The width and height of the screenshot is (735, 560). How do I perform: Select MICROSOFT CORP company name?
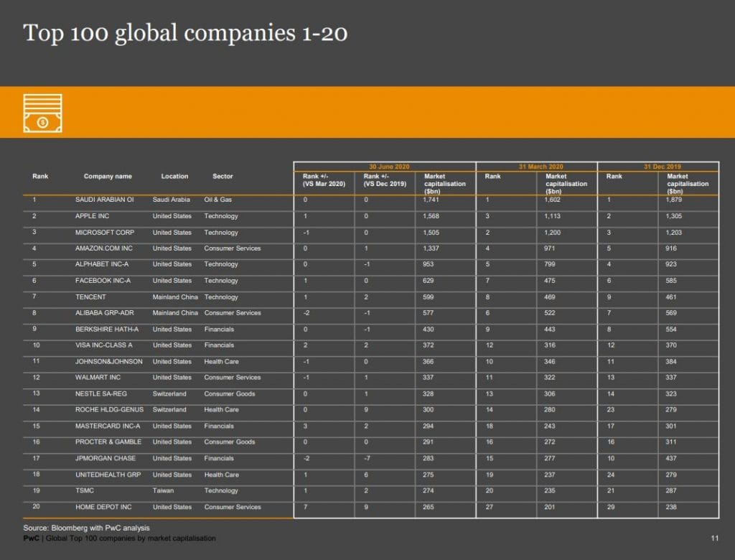click(105, 232)
